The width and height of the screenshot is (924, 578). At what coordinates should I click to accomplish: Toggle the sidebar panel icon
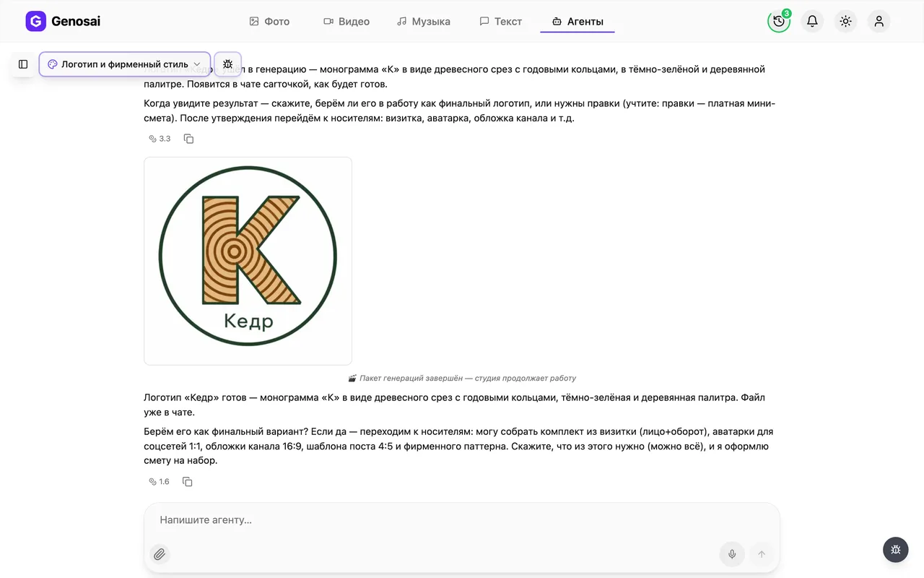click(x=23, y=64)
